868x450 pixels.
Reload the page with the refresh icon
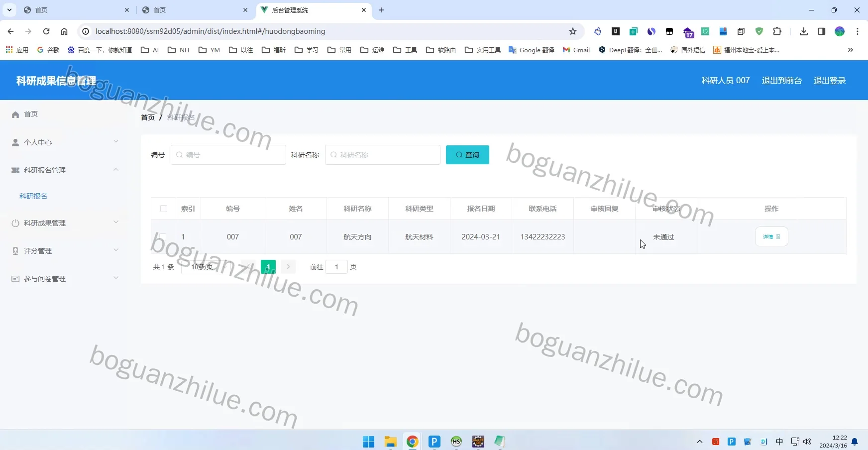tap(46, 31)
